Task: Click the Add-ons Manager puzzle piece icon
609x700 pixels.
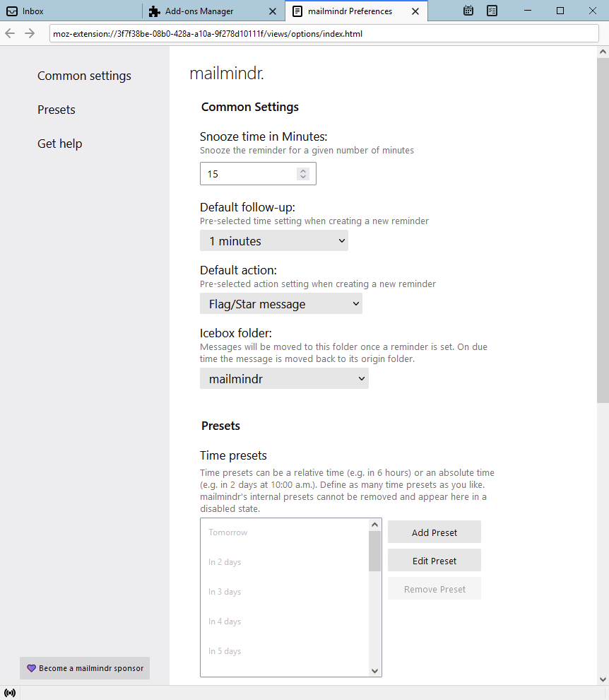Action: (154, 11)
